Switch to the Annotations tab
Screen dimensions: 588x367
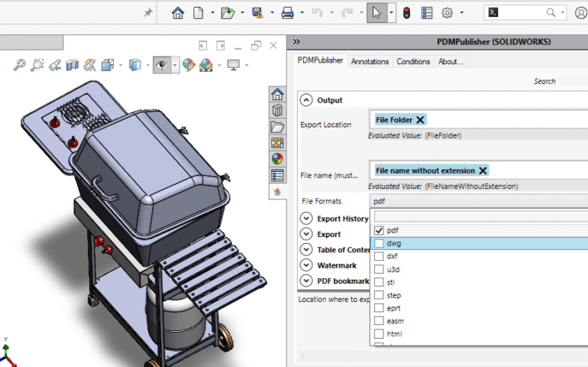click(370, 62)
